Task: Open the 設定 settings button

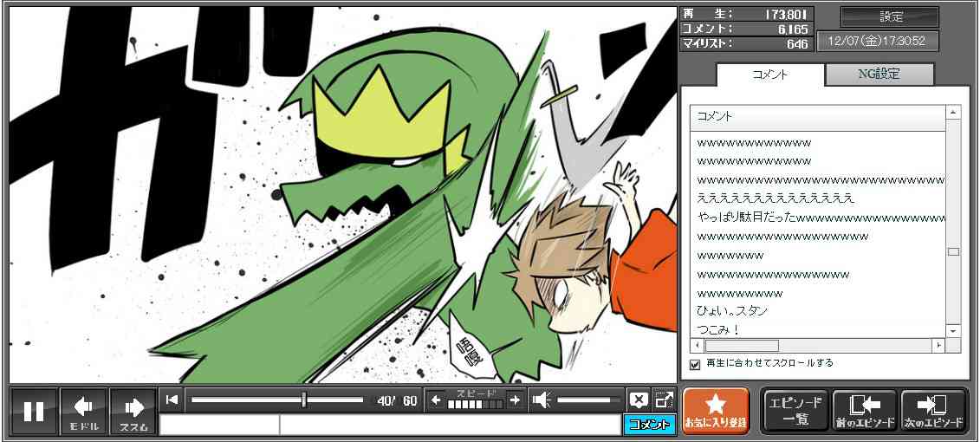Action: tap(890, 17)
